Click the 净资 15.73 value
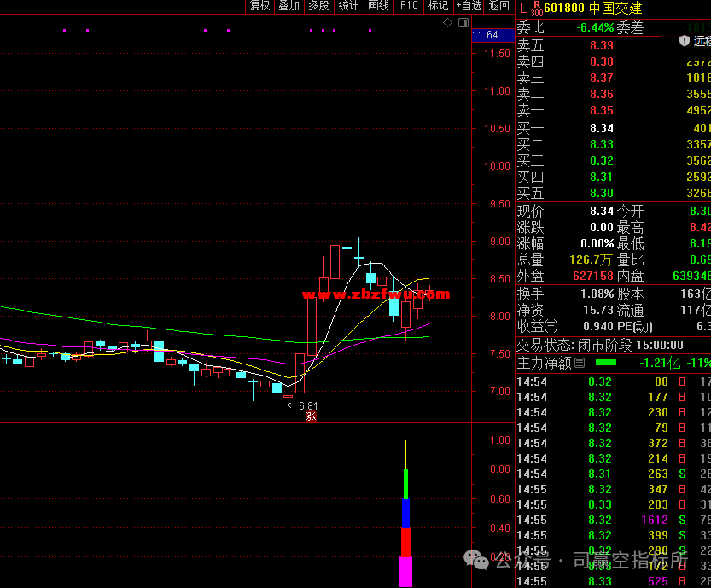 [598, 311]
